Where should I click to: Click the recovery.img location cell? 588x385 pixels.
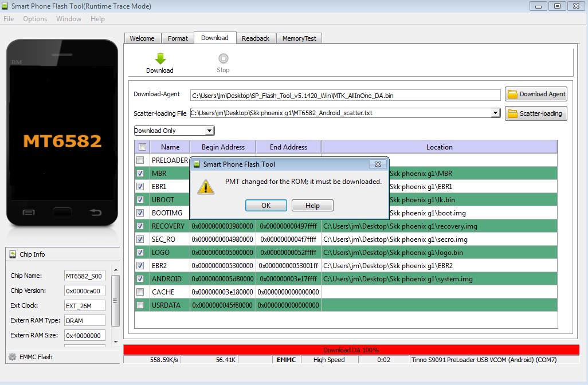pos(439,226)
